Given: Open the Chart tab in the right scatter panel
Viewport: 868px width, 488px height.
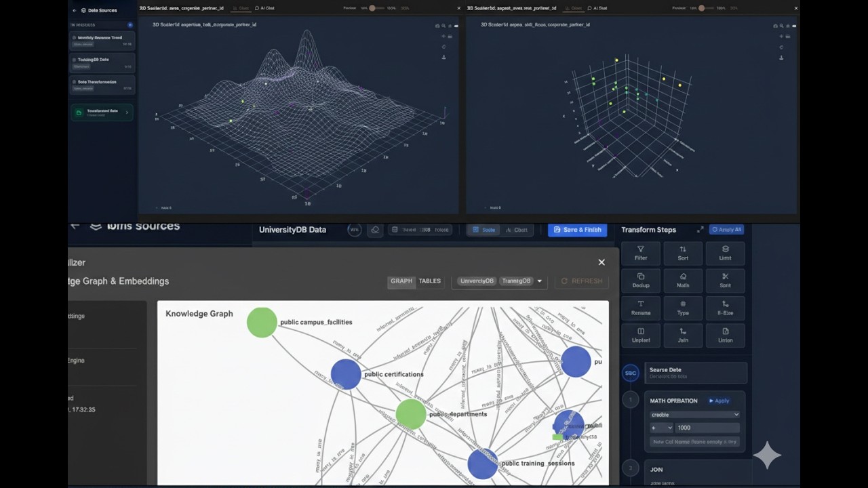Looking at the screenshot, I should pyautogui.click(x=574, y=8).
